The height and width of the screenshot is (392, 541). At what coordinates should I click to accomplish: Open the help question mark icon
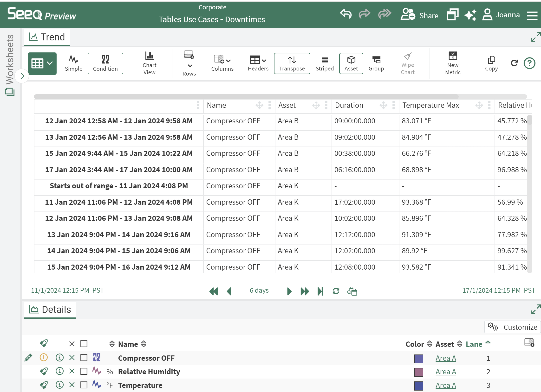click(529, 63)
